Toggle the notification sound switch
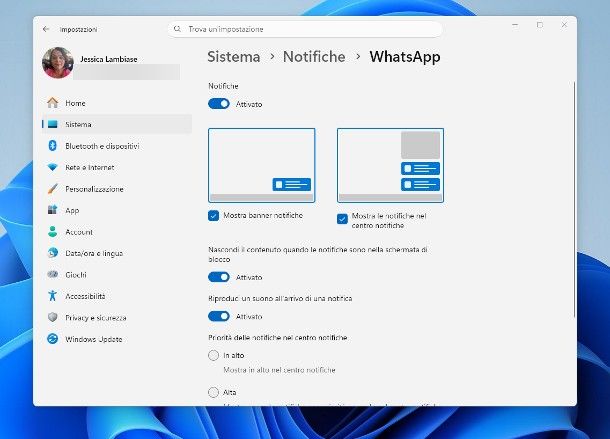The image size is (610, 439). (219, 316)
